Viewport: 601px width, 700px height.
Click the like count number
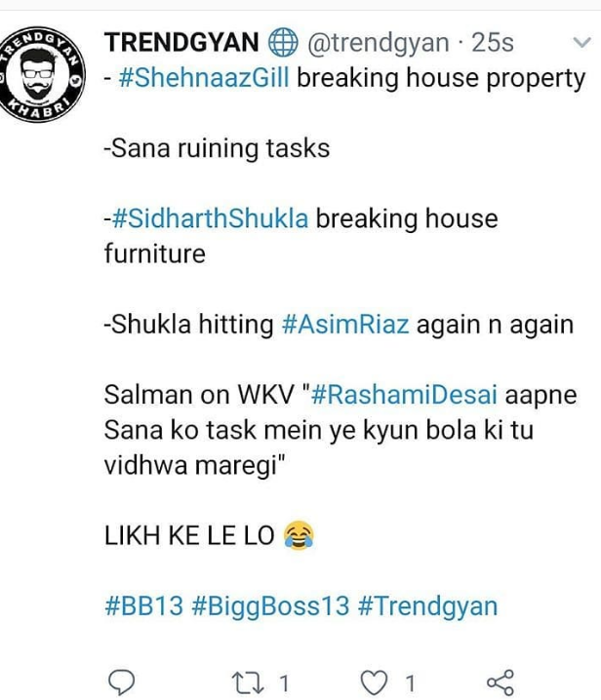click(x=410, y=683)
